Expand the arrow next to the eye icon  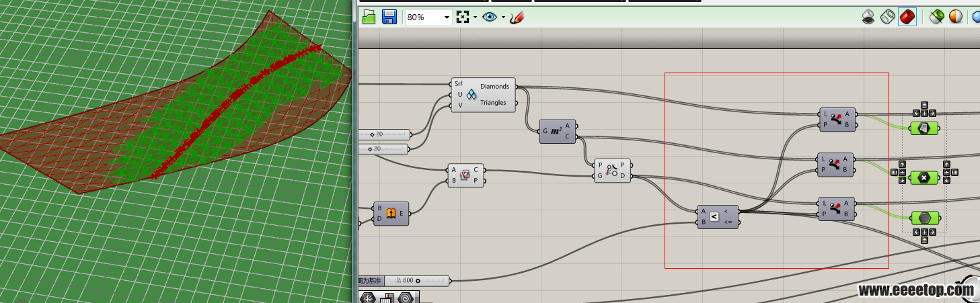(502, 17)
